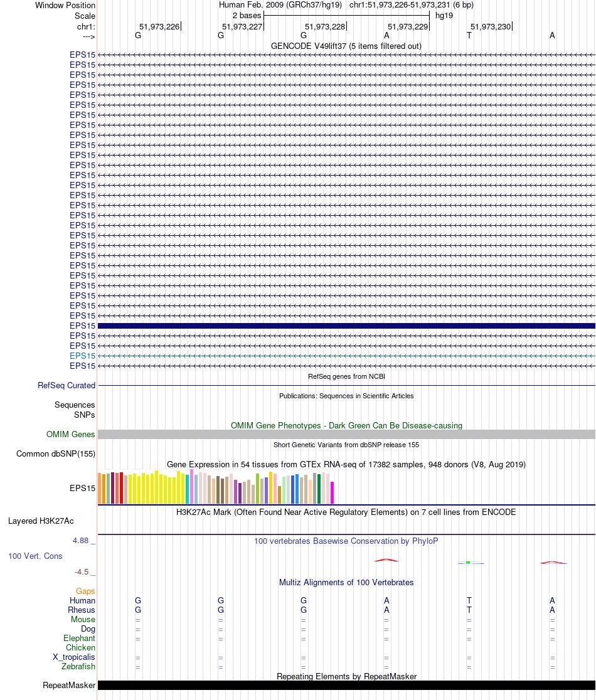Open GENCODE V49lift37 track title
The image size is (596, 700).
tap(346, 46)
